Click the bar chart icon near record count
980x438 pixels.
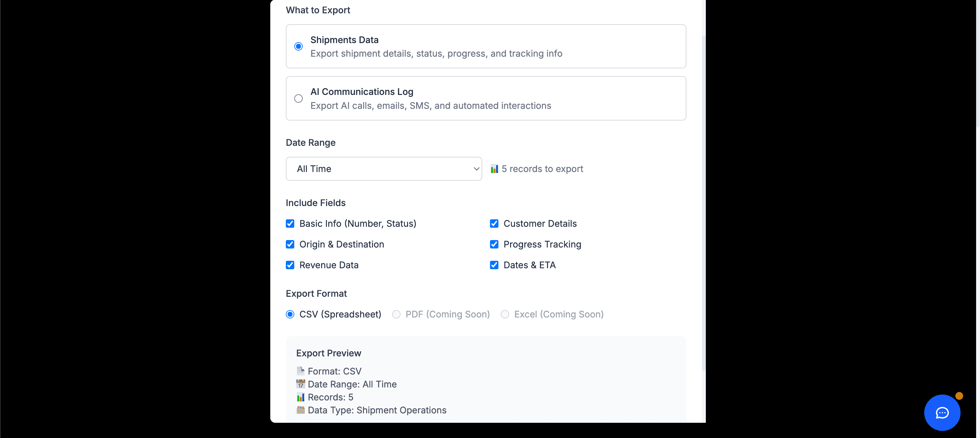pos(494,168)
